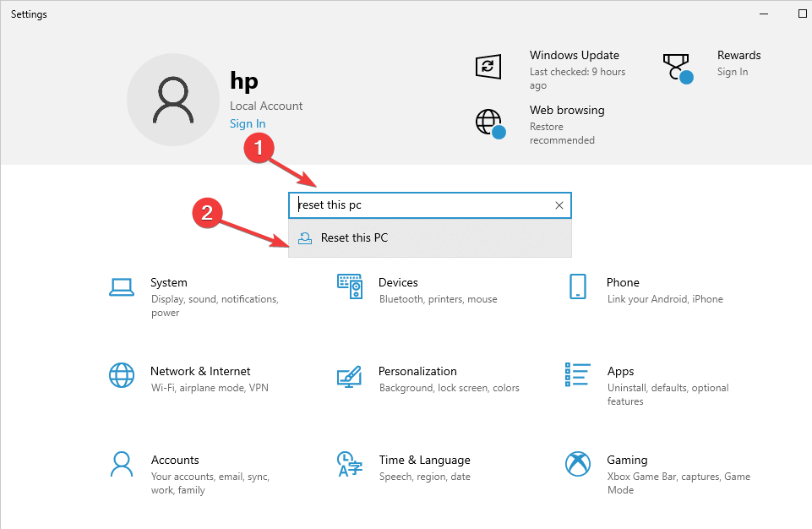Click the Local Account label
This screenshot has width=812, height=529.
pos(266,106)
